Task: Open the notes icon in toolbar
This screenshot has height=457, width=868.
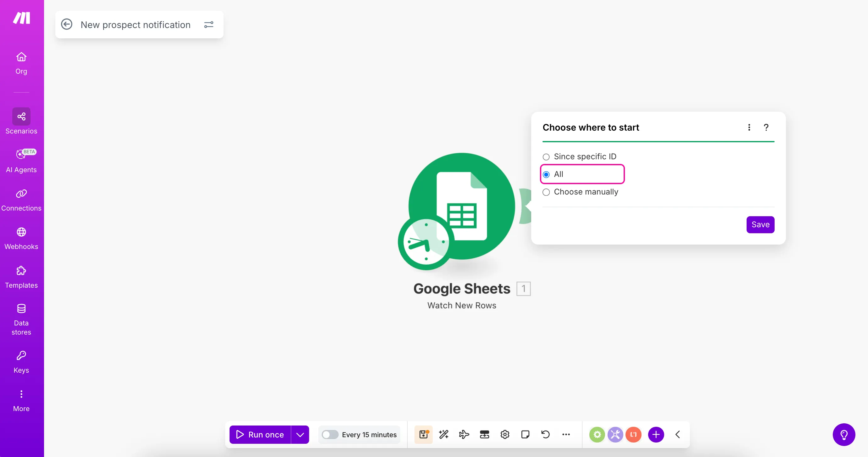Action: (x=525, y=435)
